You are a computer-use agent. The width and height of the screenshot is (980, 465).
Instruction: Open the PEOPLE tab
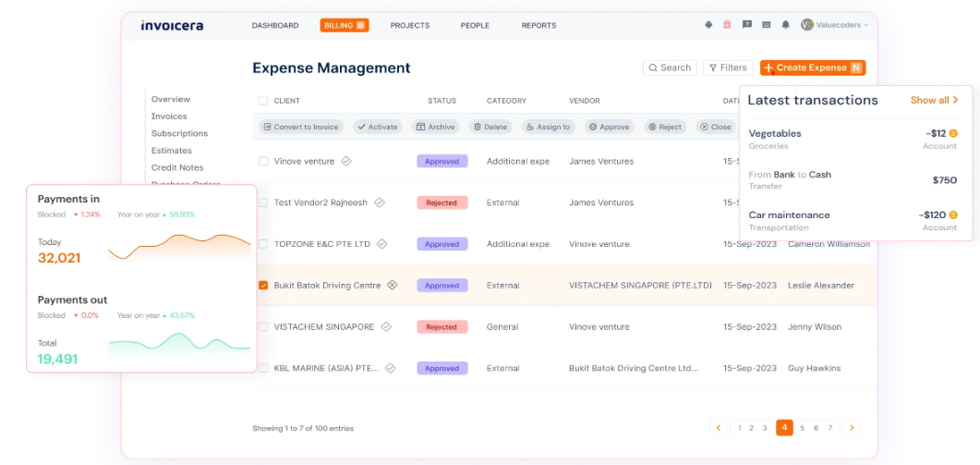point(475,26)
